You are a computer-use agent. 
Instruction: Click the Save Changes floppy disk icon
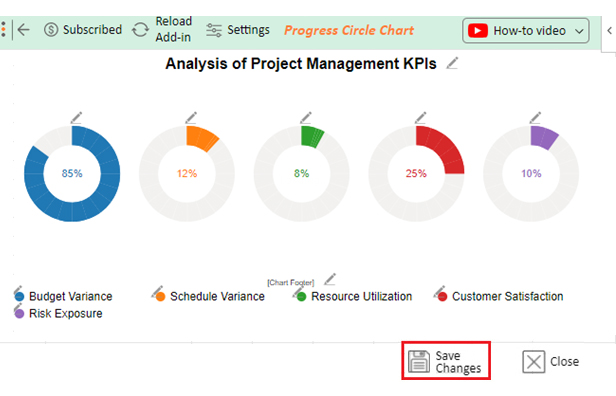(419, 361)
